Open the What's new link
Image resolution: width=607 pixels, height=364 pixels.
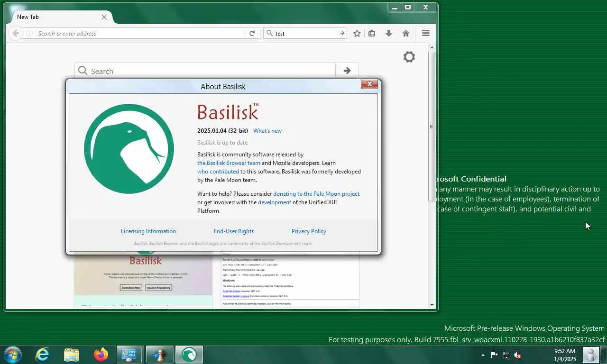click(267, 131)
